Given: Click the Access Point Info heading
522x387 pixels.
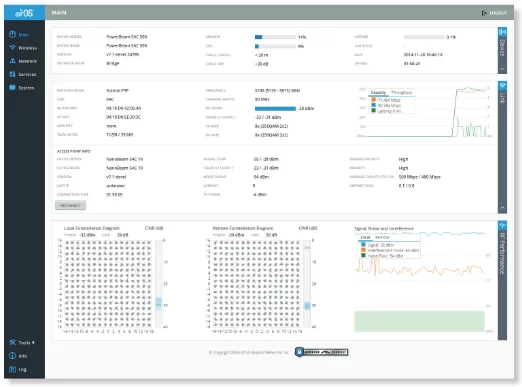Looking at the screenshot, I should pos(73,151).
